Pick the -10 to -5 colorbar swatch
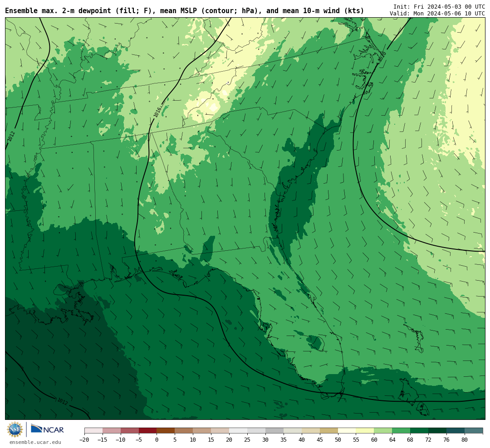 pos(130,430)
